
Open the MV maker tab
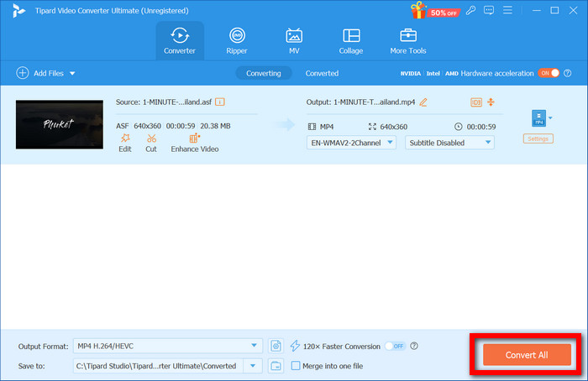(294, 40)
